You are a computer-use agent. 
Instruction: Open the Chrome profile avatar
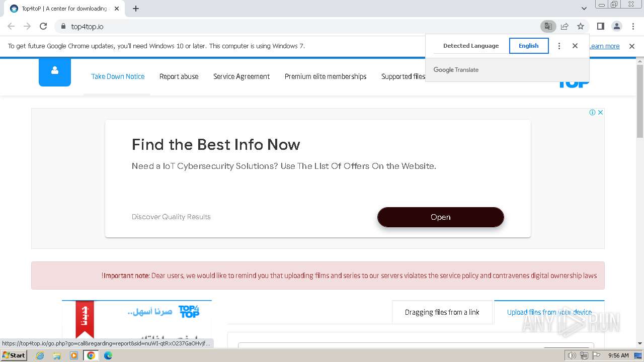click(616, 26)
